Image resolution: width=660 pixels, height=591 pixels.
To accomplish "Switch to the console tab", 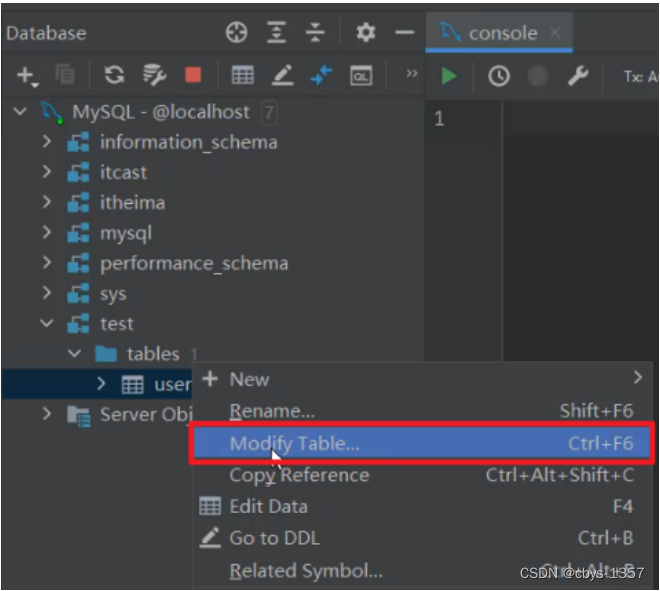I will 500,33.
